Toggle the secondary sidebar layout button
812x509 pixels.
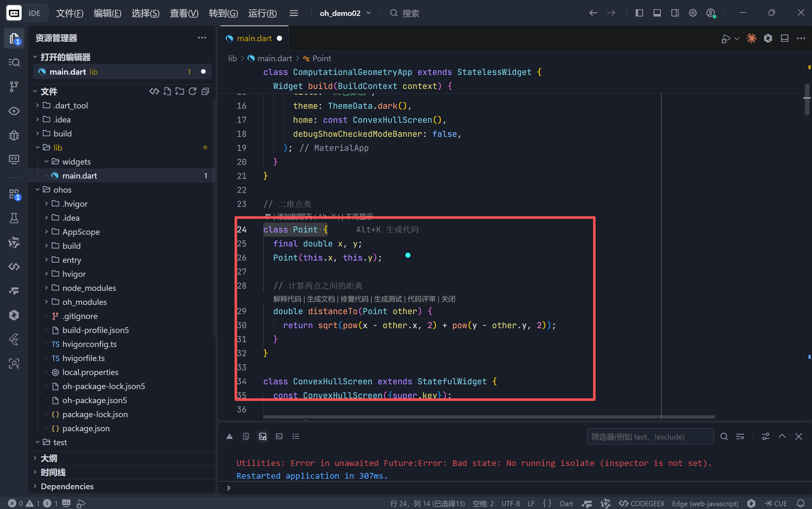[675, 13]
